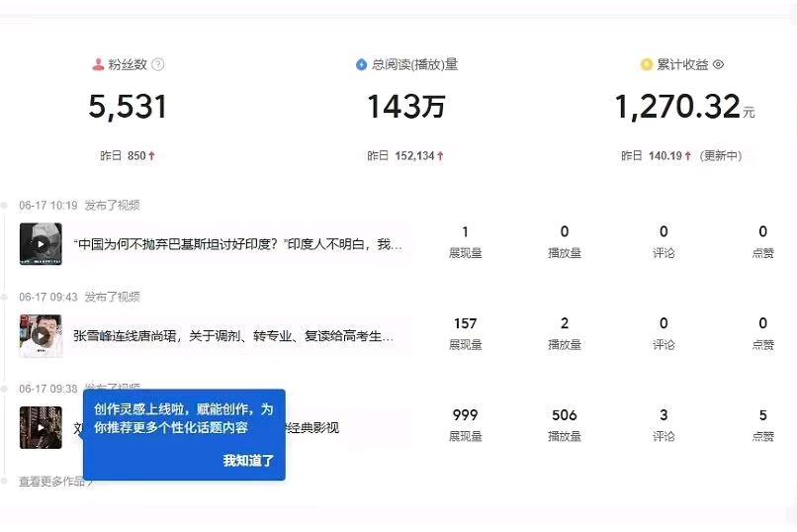The width and height of the screenshot is (797, 532).
Task: Play the 张雪峰连线唐尚珺 video thumbnail
Action: click(41, 336)
